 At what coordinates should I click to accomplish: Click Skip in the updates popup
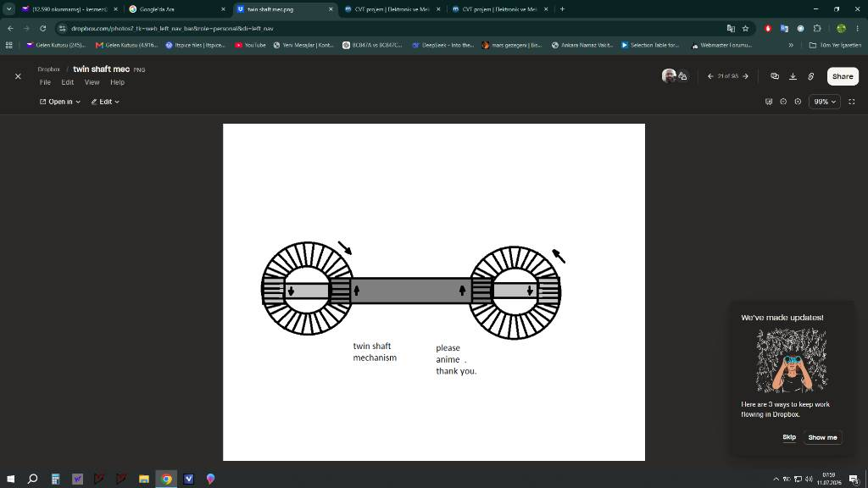click(789, 437)
